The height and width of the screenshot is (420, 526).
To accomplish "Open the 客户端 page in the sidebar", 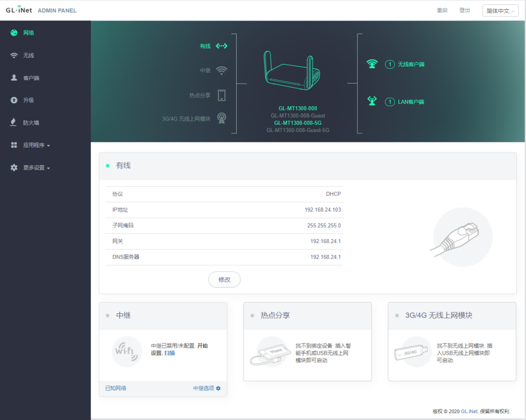I will [31, 78].
